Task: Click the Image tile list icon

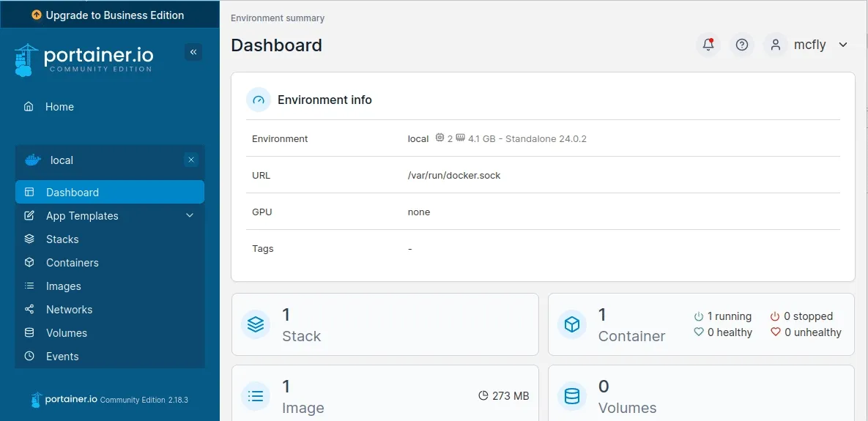Action: (x=255, y=396)
